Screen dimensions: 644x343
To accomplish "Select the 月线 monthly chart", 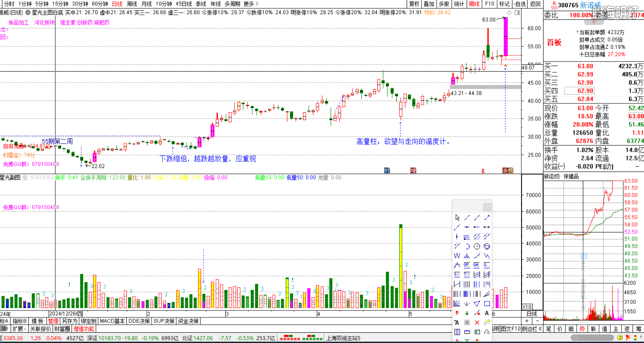I will (146, 4).
